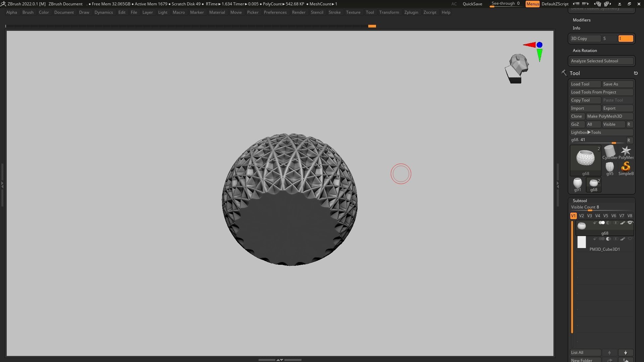Viewport: 644px width, 362px height.
Task: Collapse the Subtool section
Action: coord(580,201)
